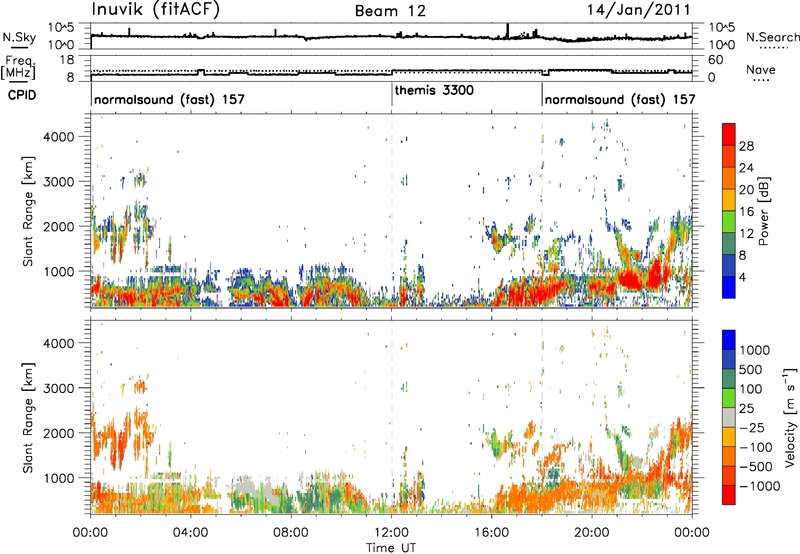
Task: Click the '4000' tick on the power panel
Action: [58, 137]
